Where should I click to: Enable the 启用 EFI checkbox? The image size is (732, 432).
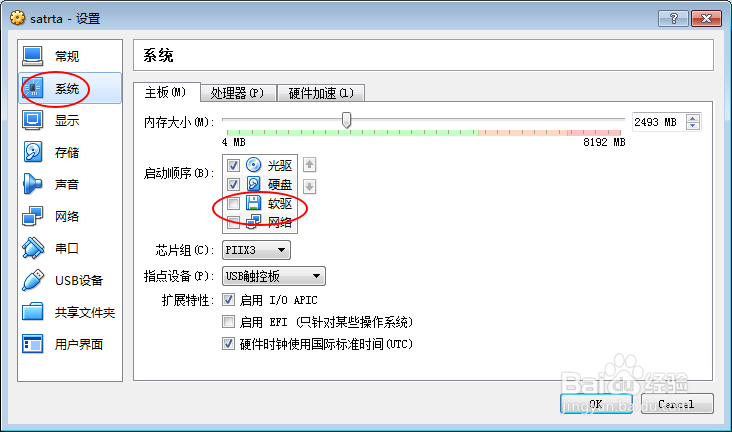click(228, 321)
